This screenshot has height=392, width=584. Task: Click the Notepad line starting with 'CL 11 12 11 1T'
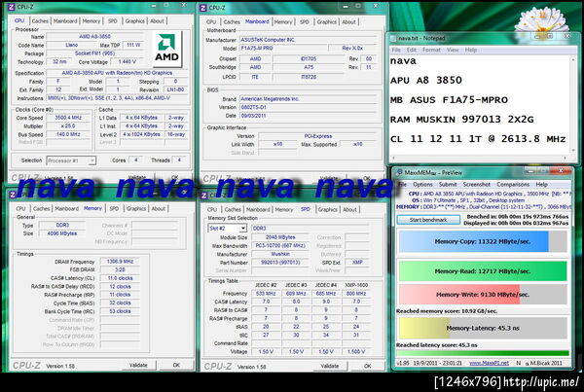coord(478,139)
